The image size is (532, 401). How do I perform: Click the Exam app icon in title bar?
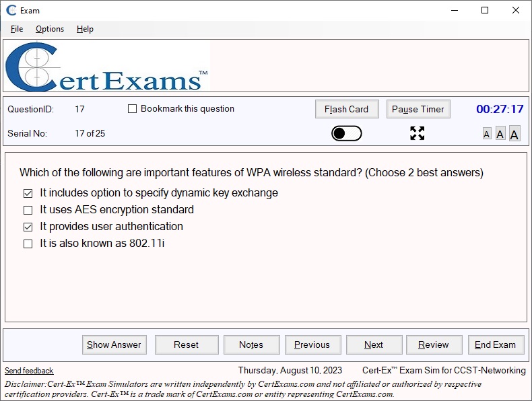tap(11, 10)
